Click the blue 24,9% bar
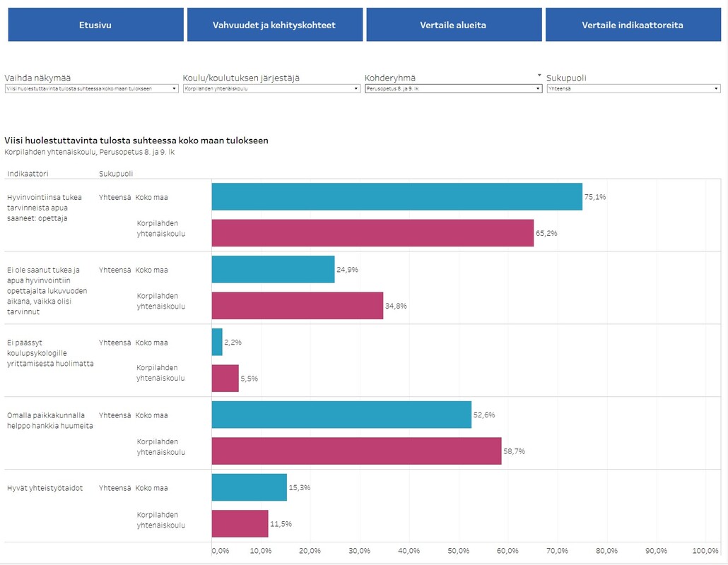 tap(273, 269)
